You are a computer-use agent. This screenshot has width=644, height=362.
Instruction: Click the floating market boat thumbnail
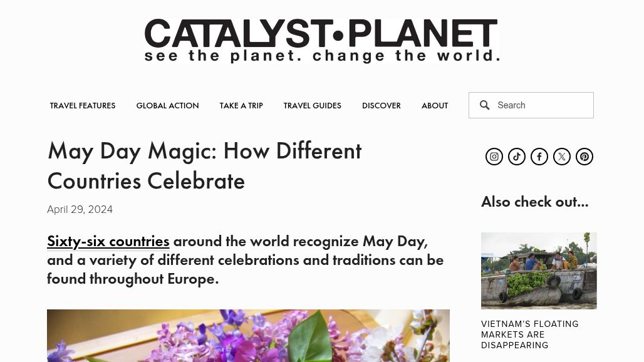point(539,271)
